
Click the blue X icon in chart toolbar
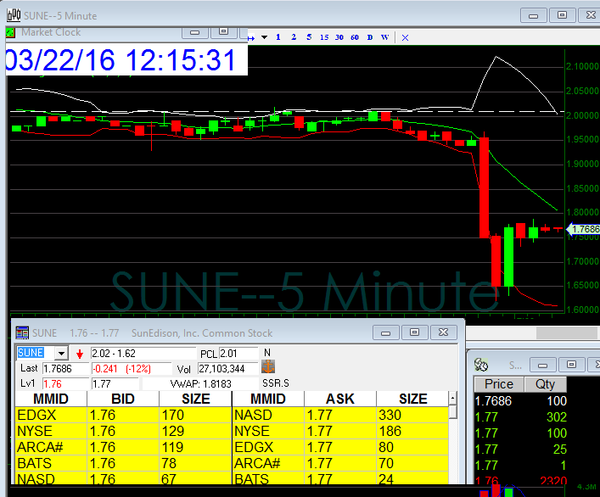click(405, 37)
